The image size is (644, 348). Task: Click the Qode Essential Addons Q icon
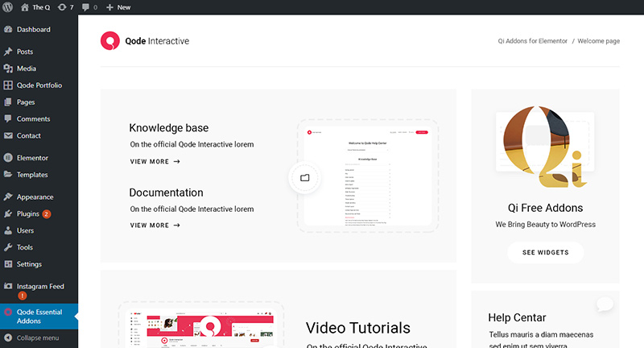click(8, 312)
